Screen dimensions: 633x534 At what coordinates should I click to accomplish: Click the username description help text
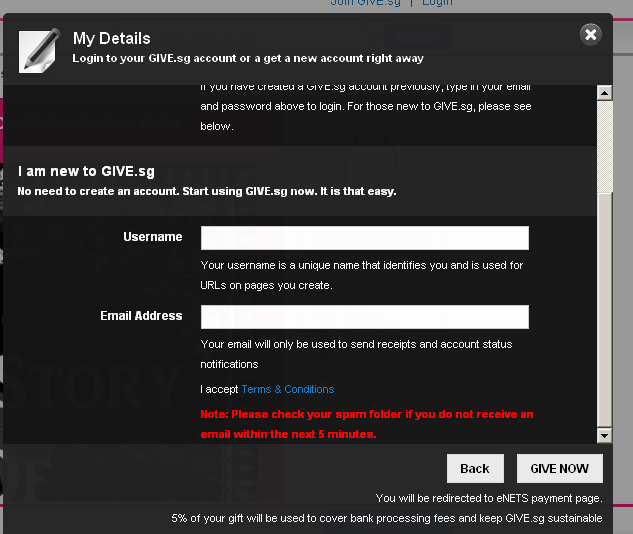(361, 275)
